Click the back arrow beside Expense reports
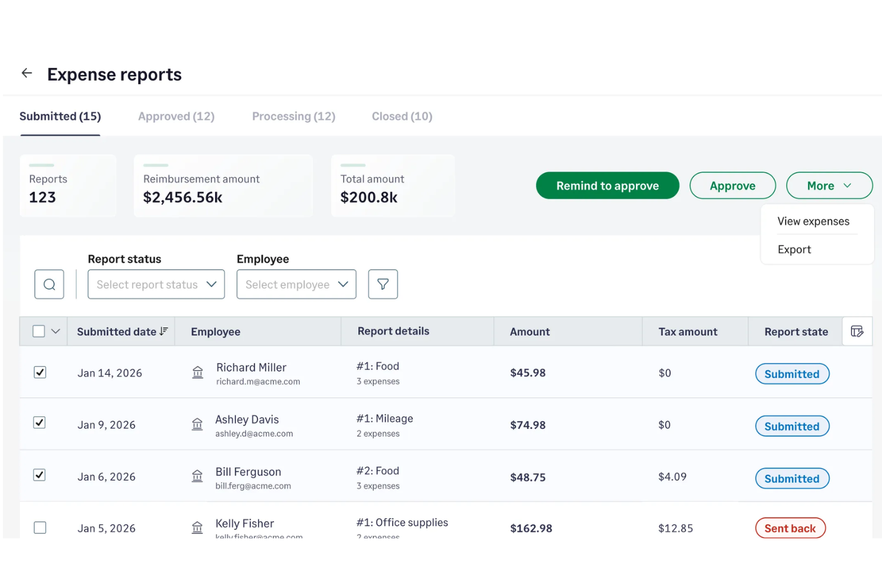 [26, 73]
